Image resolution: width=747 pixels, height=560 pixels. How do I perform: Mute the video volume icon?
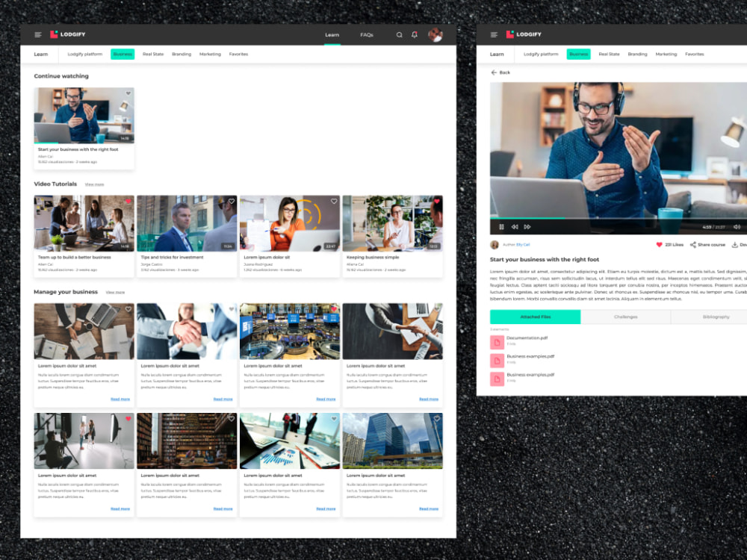click(x=737, y=227)
